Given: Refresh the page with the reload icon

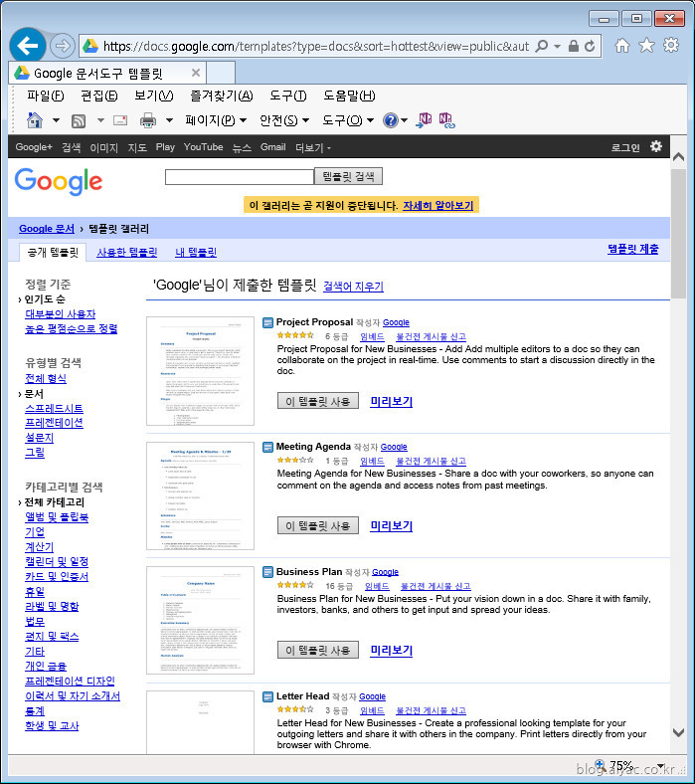Looking at the screenshot, I should tap(590, 47).
